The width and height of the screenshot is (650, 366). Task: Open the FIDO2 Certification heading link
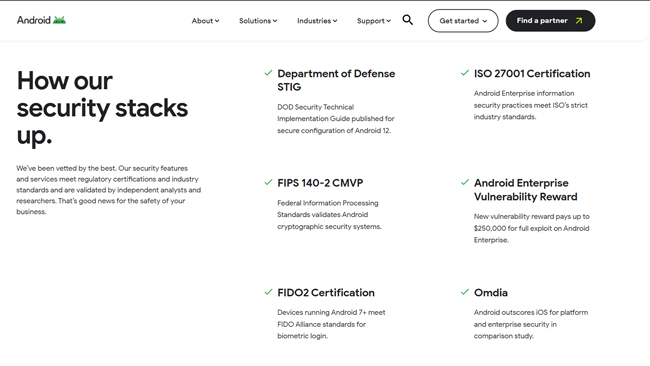[x=326, y=293]
